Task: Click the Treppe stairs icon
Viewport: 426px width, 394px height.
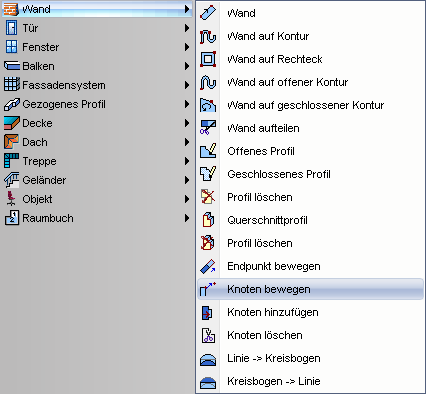Action: [12, 161]
